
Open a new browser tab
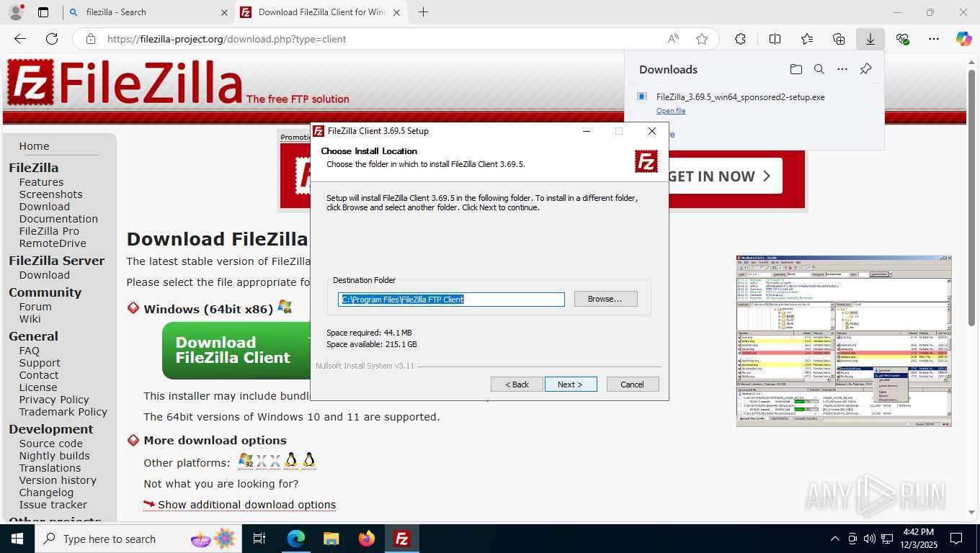point(423,12)
